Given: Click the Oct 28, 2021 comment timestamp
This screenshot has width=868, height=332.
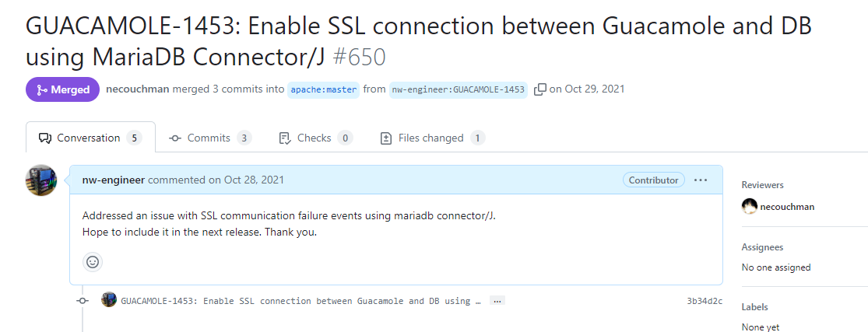Looking at the screenshot, I should 254,180.
